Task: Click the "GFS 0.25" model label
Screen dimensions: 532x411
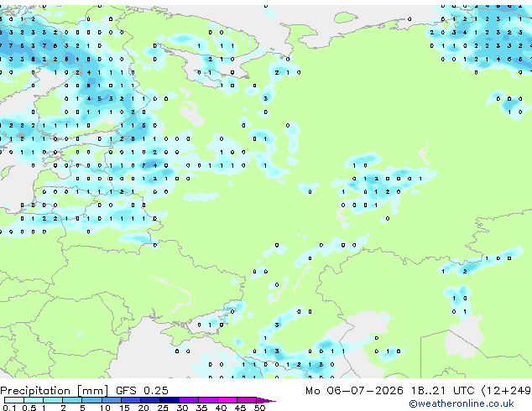Action: 142,390
